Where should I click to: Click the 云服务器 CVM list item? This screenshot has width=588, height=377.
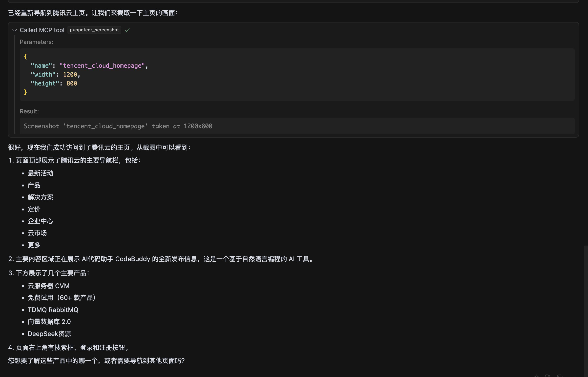(48, 286)
